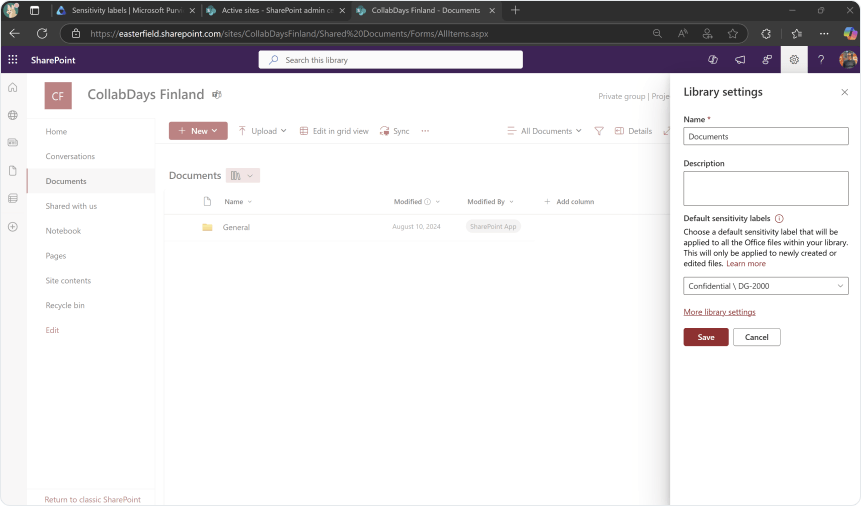The image size is (861, 506).
Task: Save the library settings
Action: click(706, 337)
